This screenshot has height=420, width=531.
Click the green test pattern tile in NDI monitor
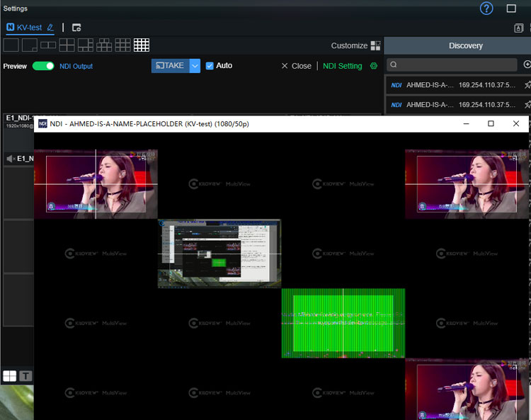(x=343, y=323)
